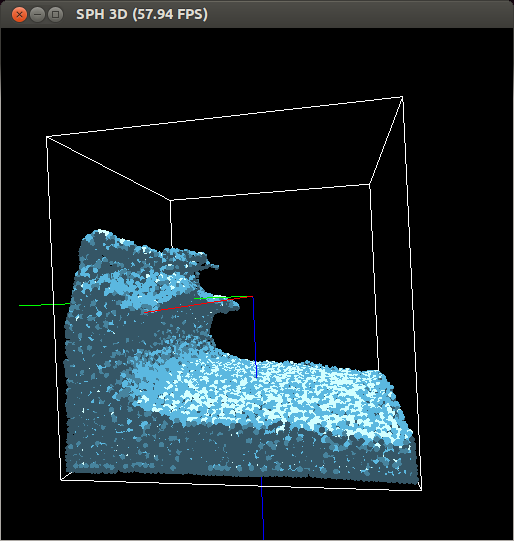Select the red axis line over the wave
This screenshot has width=514, height=541.
click(198, 304)
